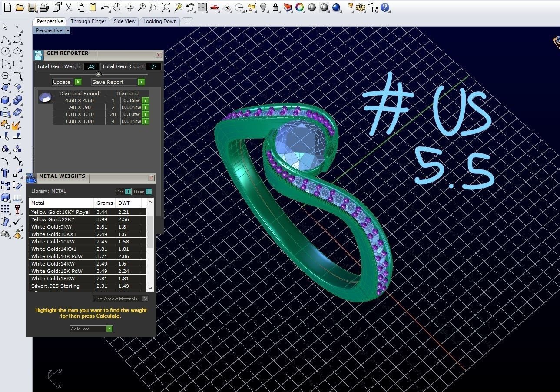
Task: Click the Grams column header
Action: pyautogui.click(x=105, y=203)
